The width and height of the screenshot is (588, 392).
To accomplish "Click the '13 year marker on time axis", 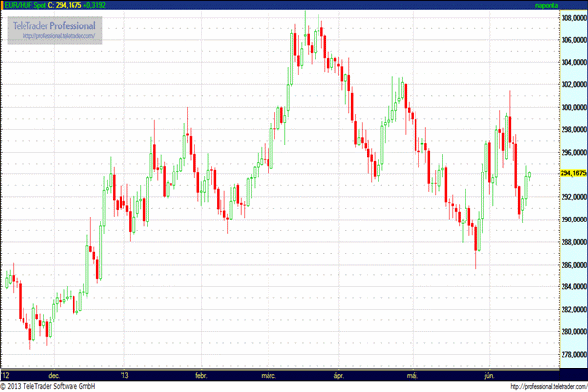I will pos(124,374).
